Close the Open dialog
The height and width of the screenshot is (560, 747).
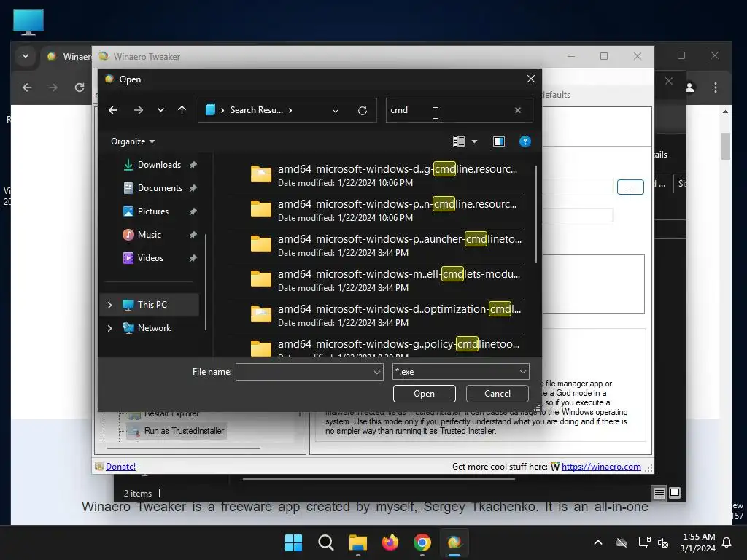coord(531,79)
